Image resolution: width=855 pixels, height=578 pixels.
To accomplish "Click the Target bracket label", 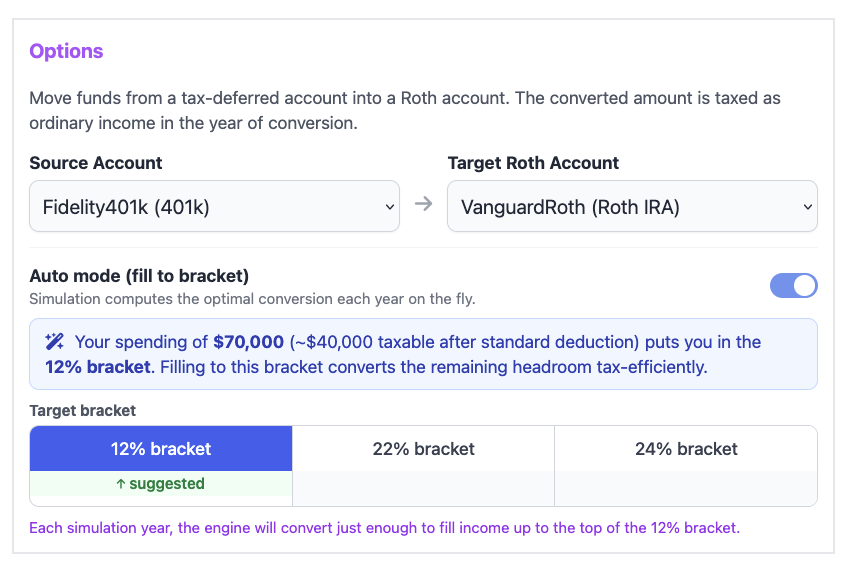I will [83, 410].
